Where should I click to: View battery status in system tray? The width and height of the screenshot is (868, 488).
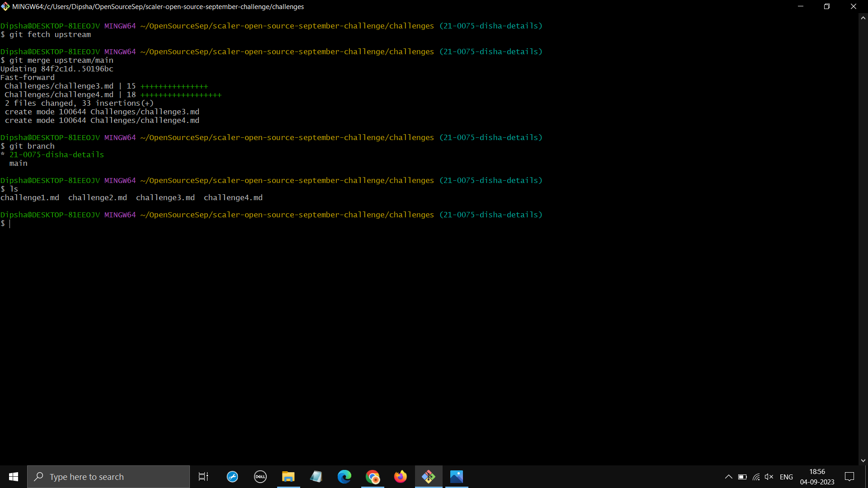742,477
